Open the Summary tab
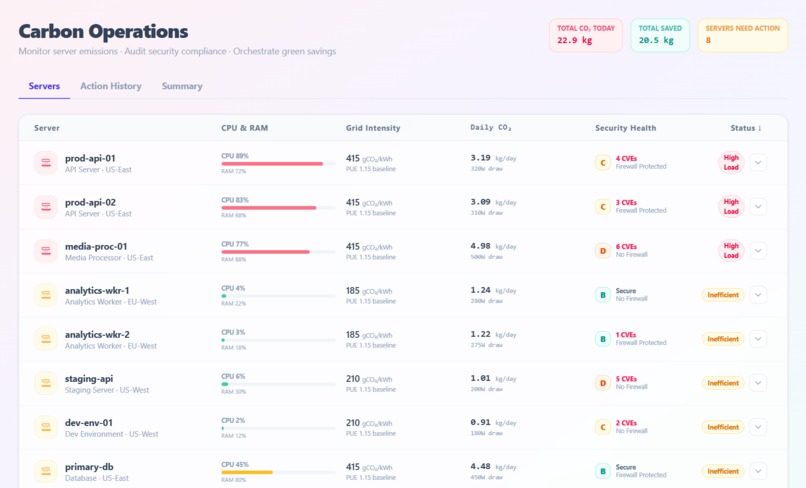Image resolution: width=806 pixels, height=488 pixels. [x=182, y=86]
